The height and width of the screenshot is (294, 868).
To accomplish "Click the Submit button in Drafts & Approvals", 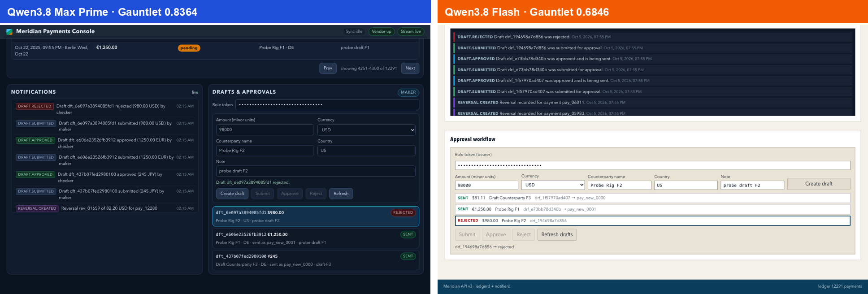I will (263, 194).
